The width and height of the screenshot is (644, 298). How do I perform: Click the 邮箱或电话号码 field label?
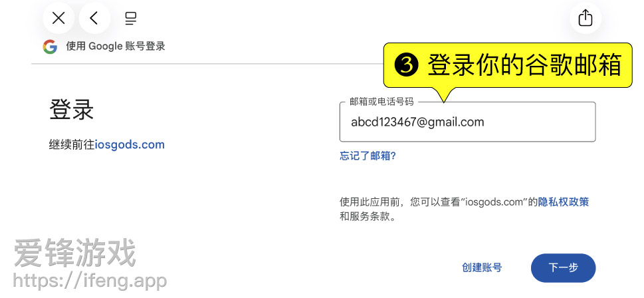pyautogui.click(x=381, y=102)
